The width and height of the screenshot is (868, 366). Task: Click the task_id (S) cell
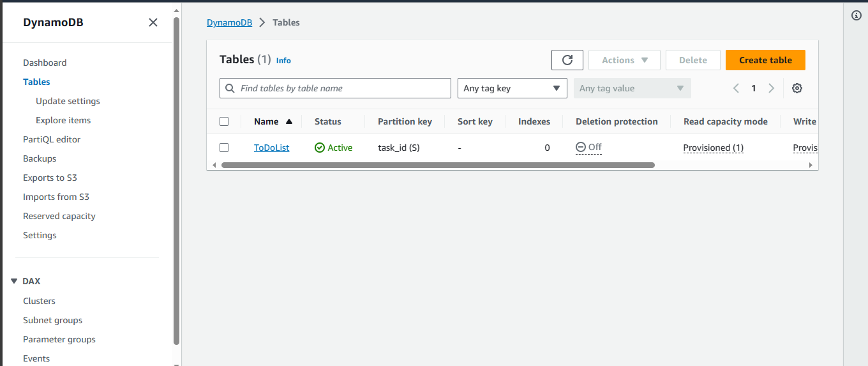[x=399, y=148]
